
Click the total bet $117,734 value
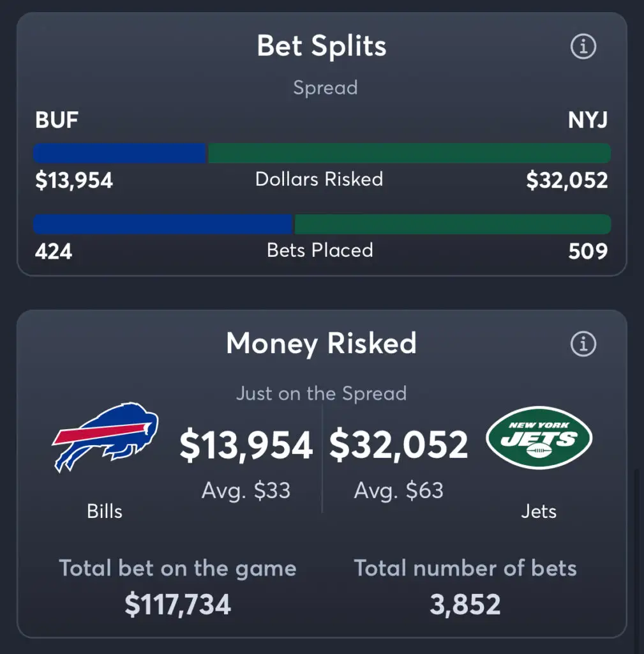click(177, 604)
